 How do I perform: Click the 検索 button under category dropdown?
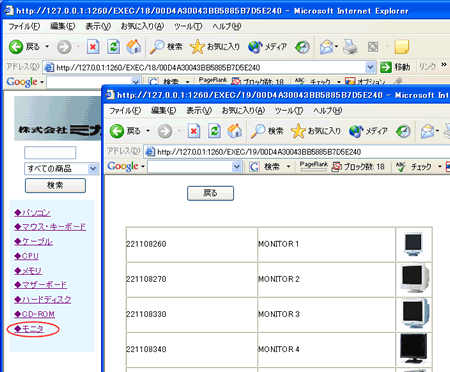pyautogui.click(x=55, y=186)
